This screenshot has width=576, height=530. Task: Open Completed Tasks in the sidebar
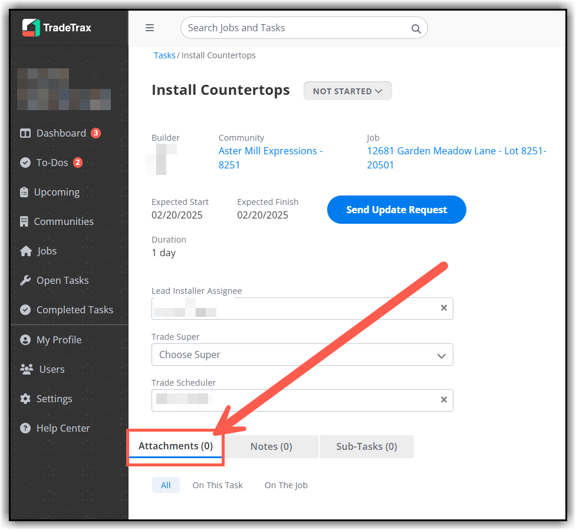point(67,310)
